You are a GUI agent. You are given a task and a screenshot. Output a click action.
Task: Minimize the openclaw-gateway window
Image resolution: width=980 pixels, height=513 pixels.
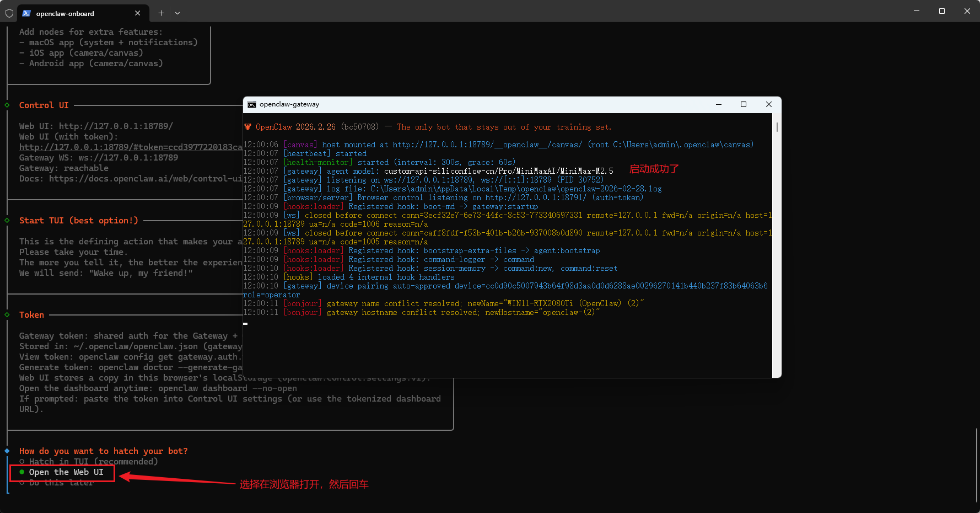[x=718, y=104]
